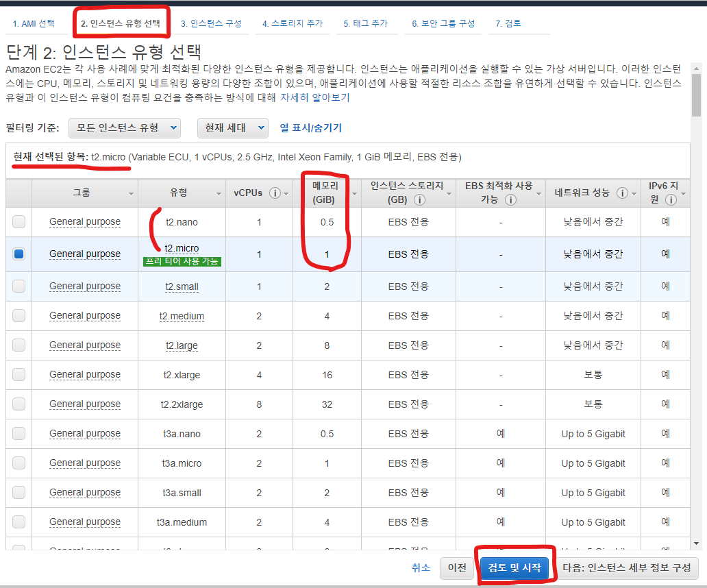Go to step '5. 태그 추가' tab
Image resolution: width=707 pixels, height=588 pixels.
pyautogui.click(x=365, y=23)
